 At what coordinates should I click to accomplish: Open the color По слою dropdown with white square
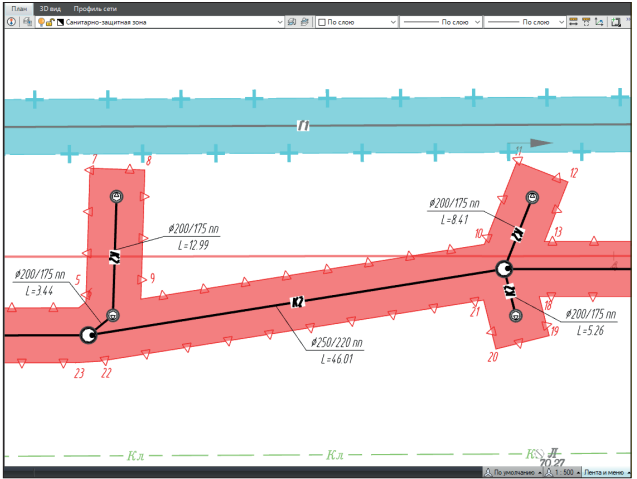[358, 21]
